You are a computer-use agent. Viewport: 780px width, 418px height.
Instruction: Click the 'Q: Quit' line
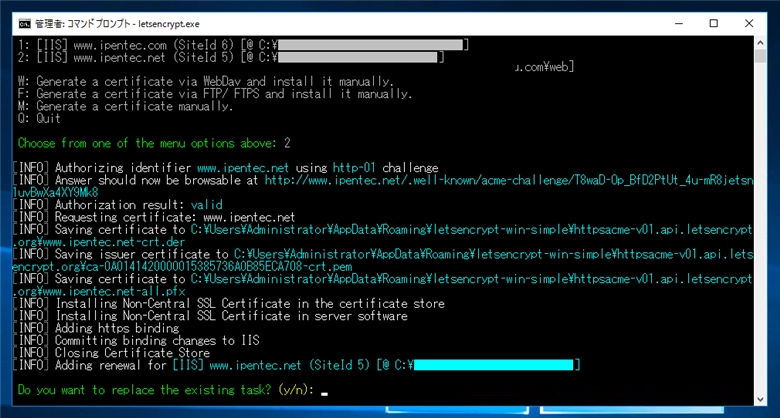point(39,118)
